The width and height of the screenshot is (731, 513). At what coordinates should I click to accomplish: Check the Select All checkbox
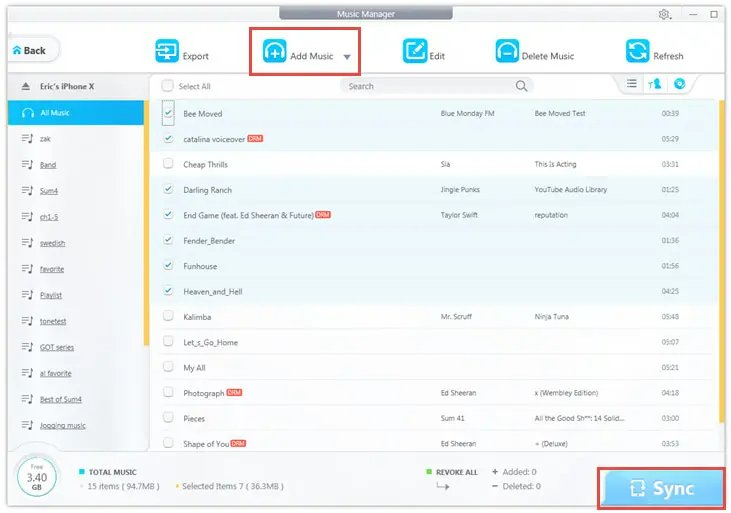coord(167,86)
